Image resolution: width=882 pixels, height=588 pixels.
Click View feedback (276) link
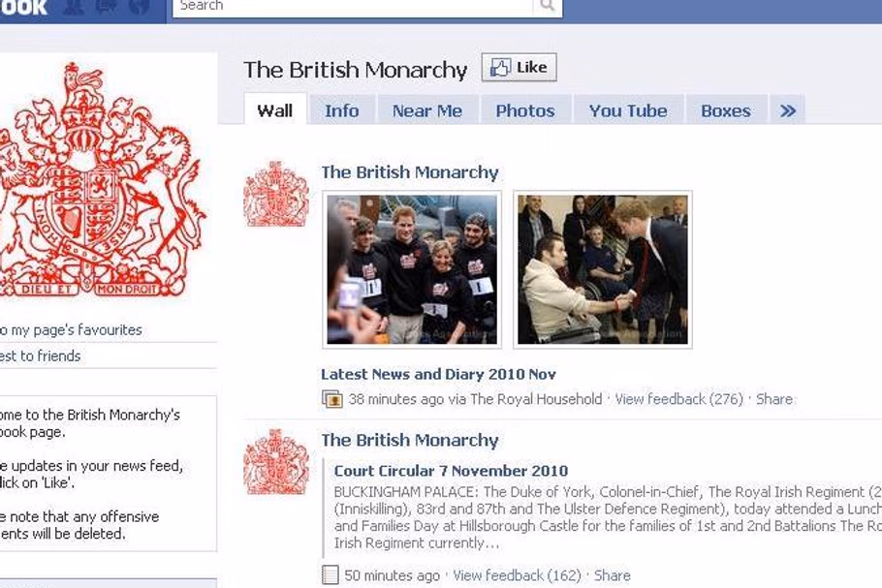click(678, 399)
